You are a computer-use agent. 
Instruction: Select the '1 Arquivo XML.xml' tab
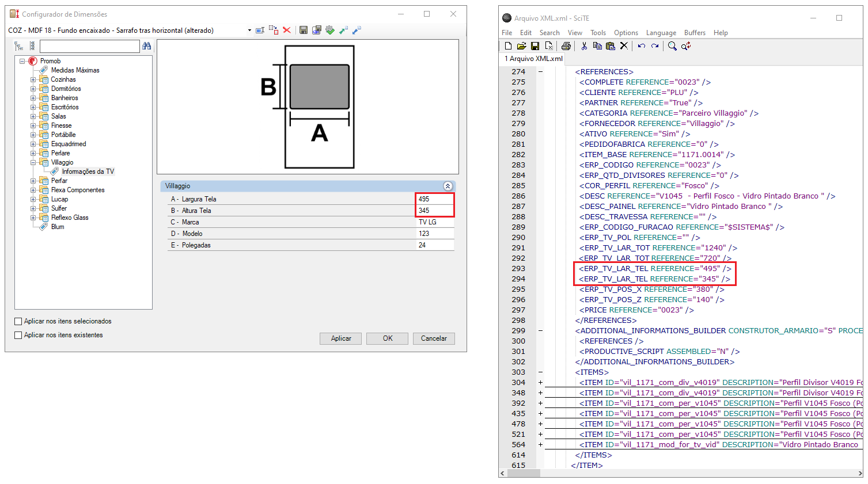(x=533, y=59)
